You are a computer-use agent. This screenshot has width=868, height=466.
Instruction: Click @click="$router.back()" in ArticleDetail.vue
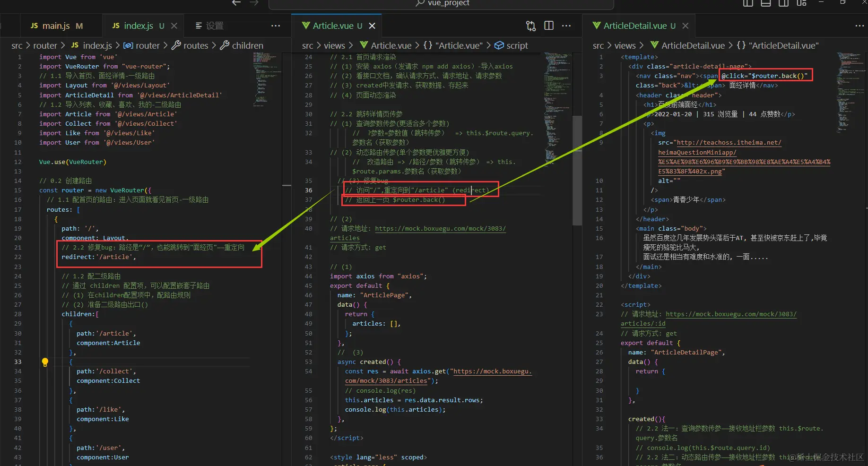pos(764,76)
